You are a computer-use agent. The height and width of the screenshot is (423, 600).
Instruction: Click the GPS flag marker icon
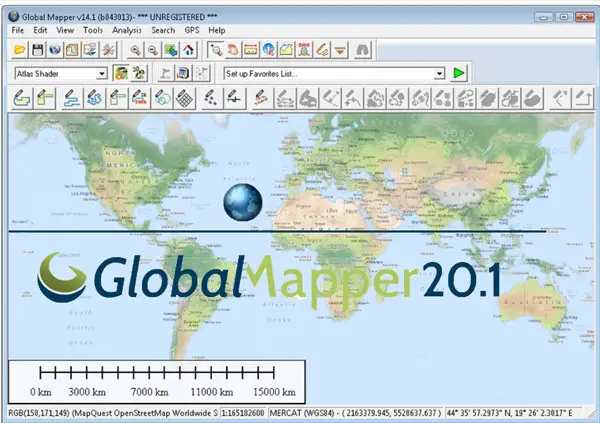[166, 73]
